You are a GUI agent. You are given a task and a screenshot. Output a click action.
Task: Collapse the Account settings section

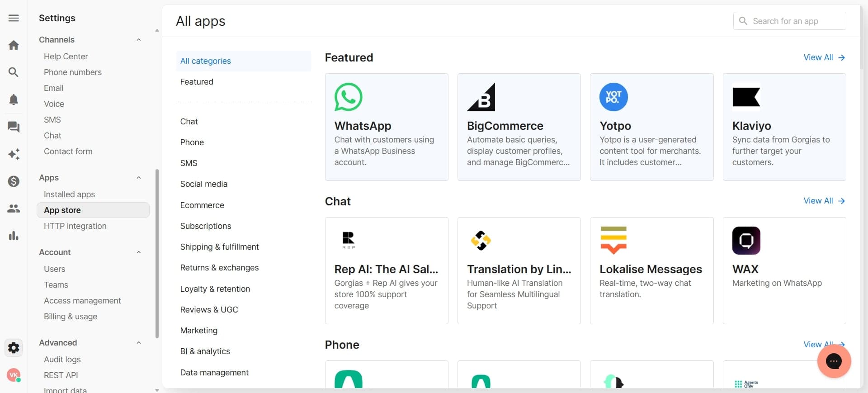pyautogui.click(x=139, y=252)
